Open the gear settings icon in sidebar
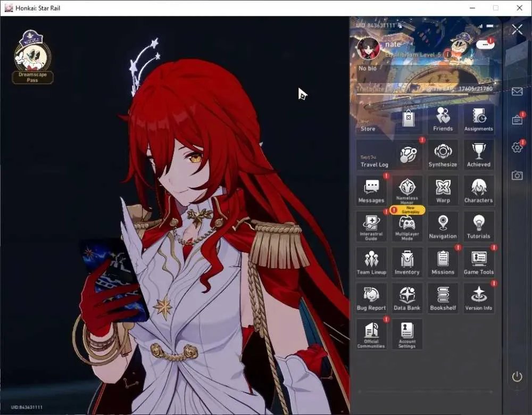This screenshot has height=415, width=532. coord(517,147)
